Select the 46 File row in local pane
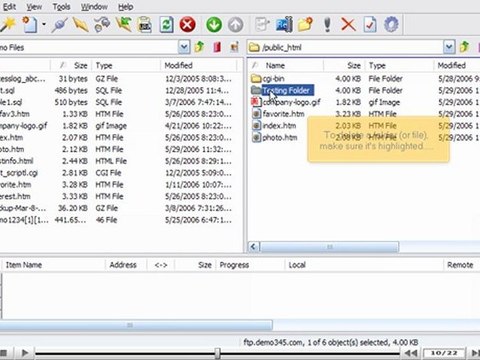This screenshot has height=360, width=480. pos(117,220)
